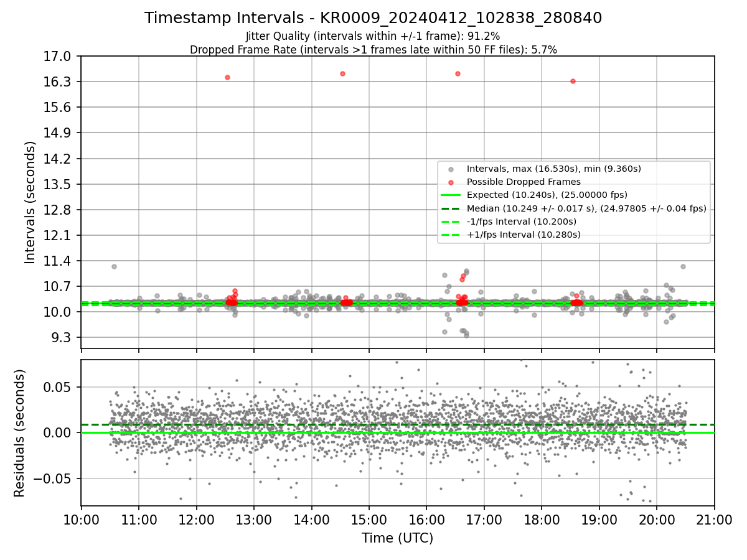
Task: Click the 'Intervals (seconds)' y-axis label
Action: pyautogui.click(x=31, y=202)
